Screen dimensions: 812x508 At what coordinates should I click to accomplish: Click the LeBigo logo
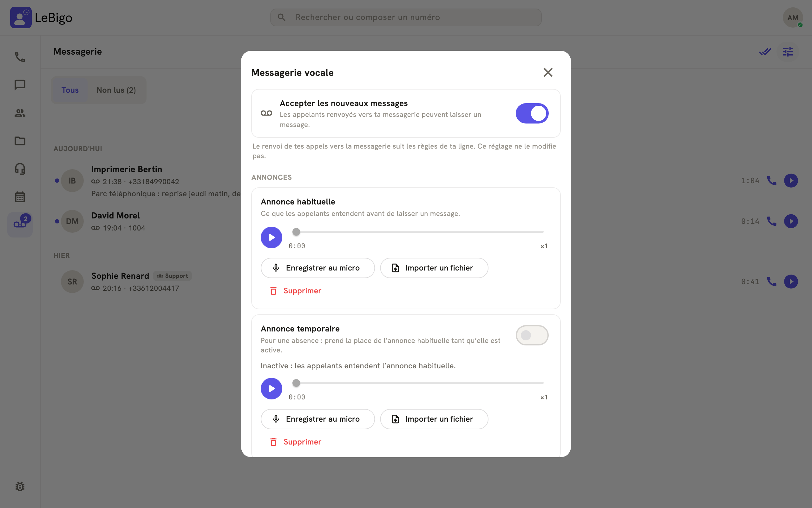click(41, 17)
